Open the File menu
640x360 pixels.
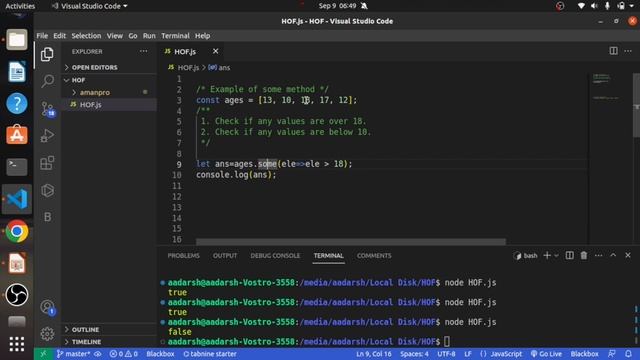42,36
